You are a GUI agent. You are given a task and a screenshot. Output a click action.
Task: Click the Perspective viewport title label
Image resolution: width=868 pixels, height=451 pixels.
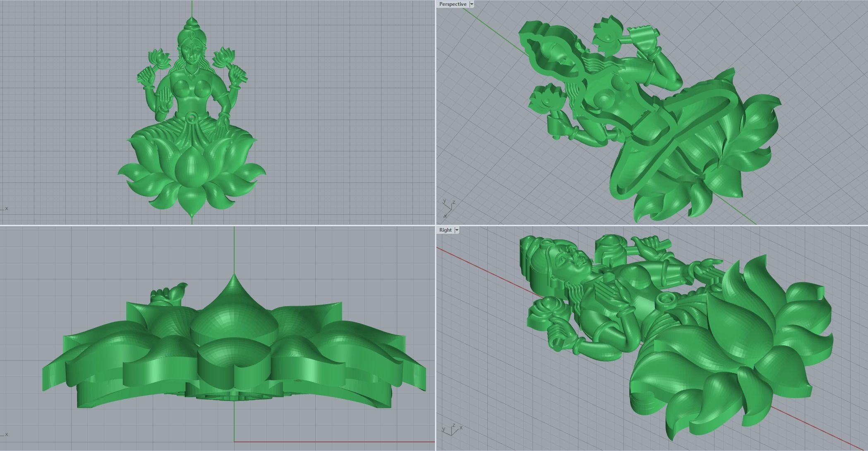click(x=453, y=4)
